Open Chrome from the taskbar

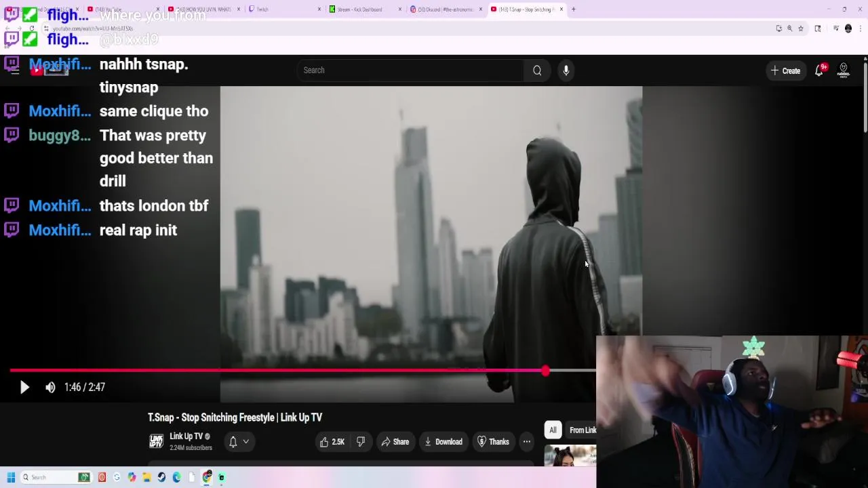pyautogui.click(x=207, y=477)
